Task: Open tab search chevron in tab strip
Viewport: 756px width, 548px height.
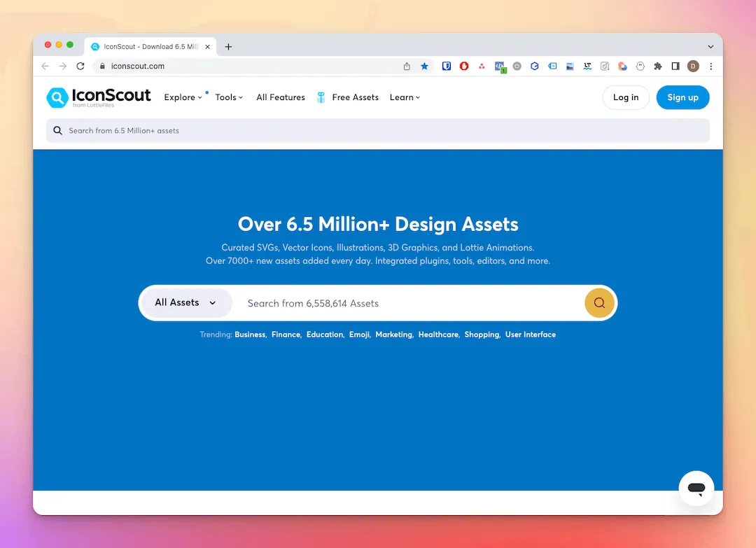Action: [710, 47]
